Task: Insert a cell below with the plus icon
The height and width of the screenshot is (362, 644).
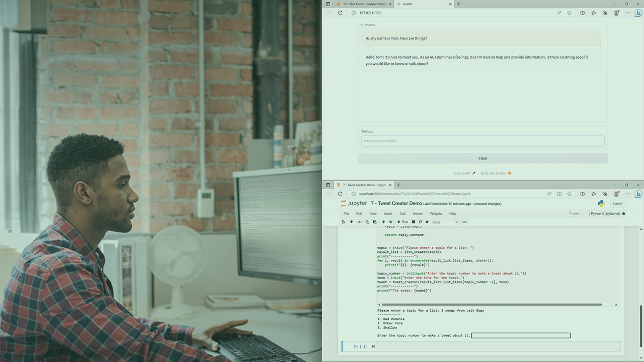Action: pos(351,222)
